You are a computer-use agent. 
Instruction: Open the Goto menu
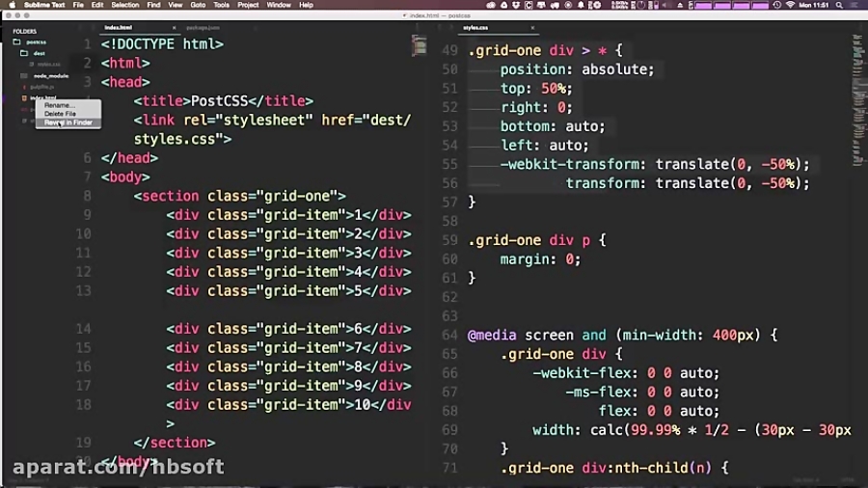tap(198, 5)
